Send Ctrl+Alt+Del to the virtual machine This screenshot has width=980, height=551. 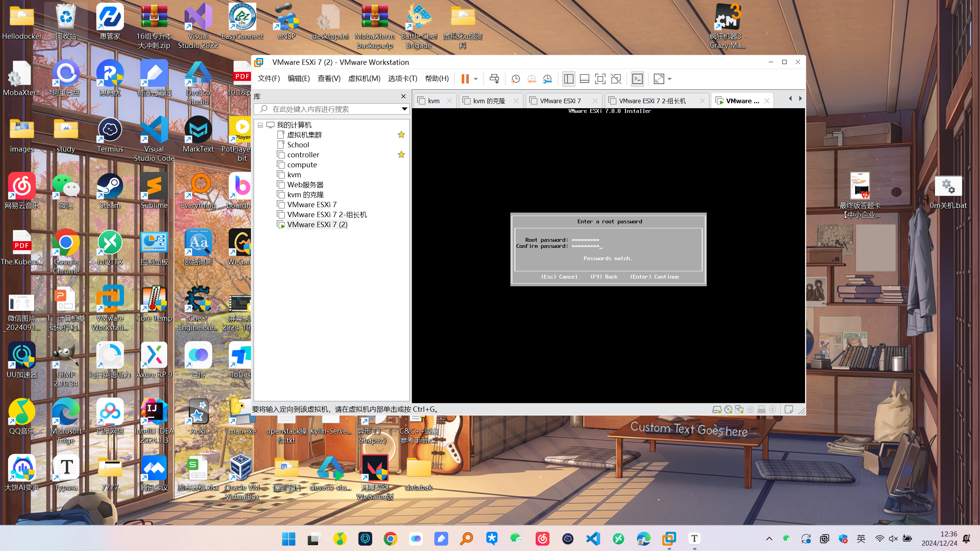(494, 79)
